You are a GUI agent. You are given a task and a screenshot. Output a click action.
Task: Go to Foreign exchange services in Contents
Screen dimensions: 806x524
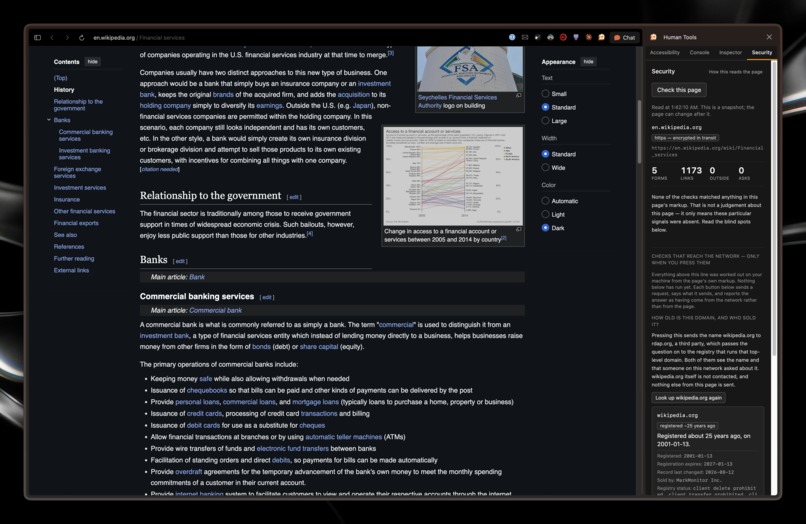(77, 172)
